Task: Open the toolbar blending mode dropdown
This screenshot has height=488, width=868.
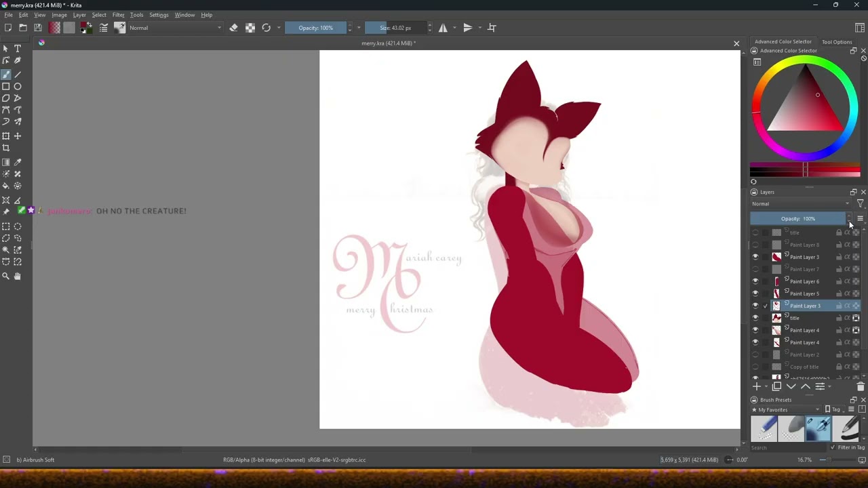Action: [176, 28]
